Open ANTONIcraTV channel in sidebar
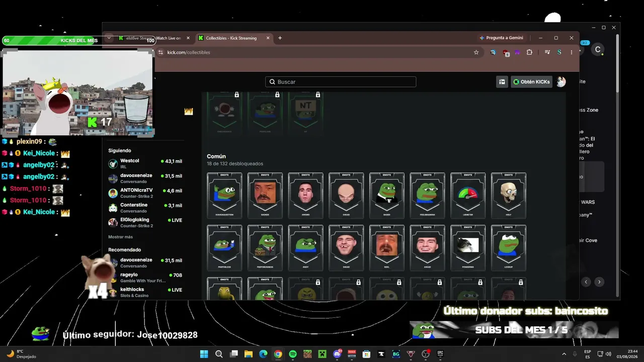The height and width of the screenshot is (362, 644). tap(145, 193)
